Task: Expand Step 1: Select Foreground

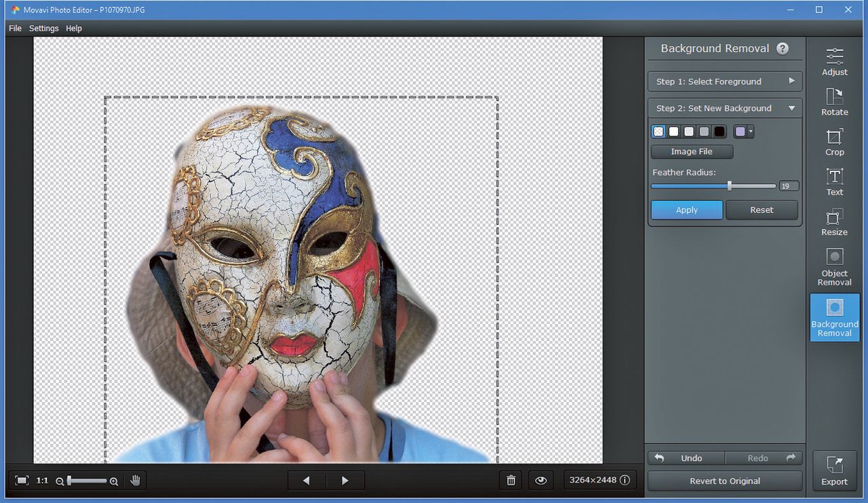Action: click(x=725, y=81)
